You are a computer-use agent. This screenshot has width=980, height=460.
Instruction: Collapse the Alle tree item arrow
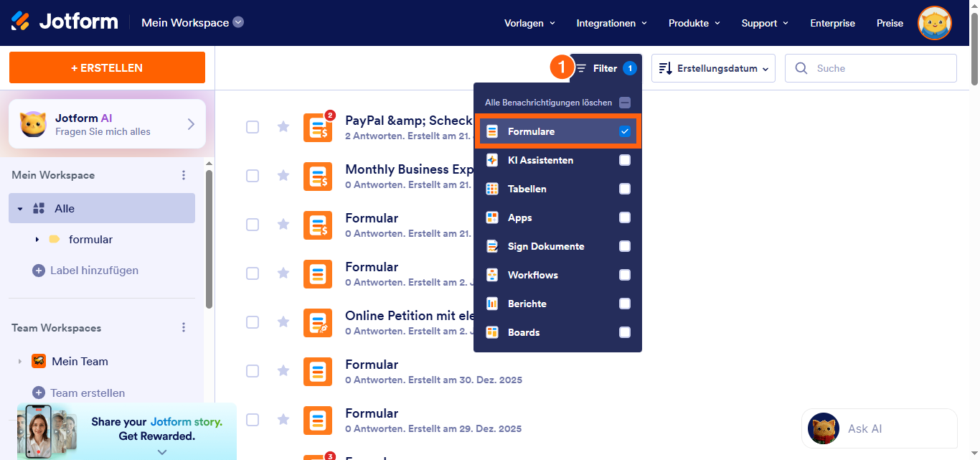tap(20, 209)
